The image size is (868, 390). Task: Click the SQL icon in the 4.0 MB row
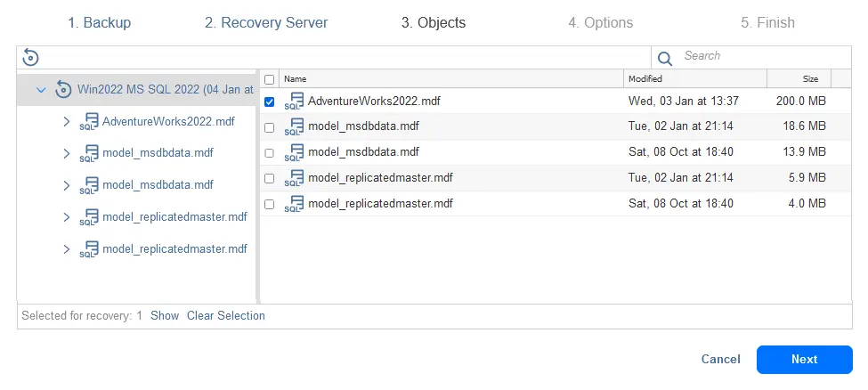[294, 204]
